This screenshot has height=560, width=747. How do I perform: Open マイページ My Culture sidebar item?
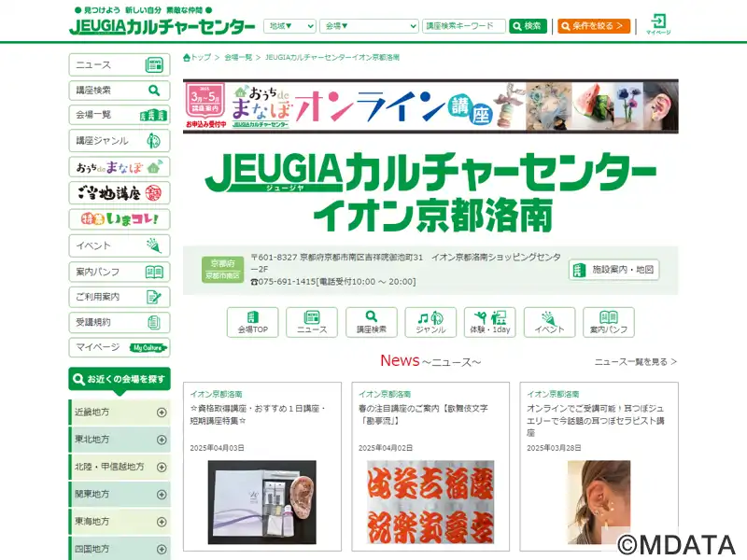pyautogui.click(x=120, y=347)
